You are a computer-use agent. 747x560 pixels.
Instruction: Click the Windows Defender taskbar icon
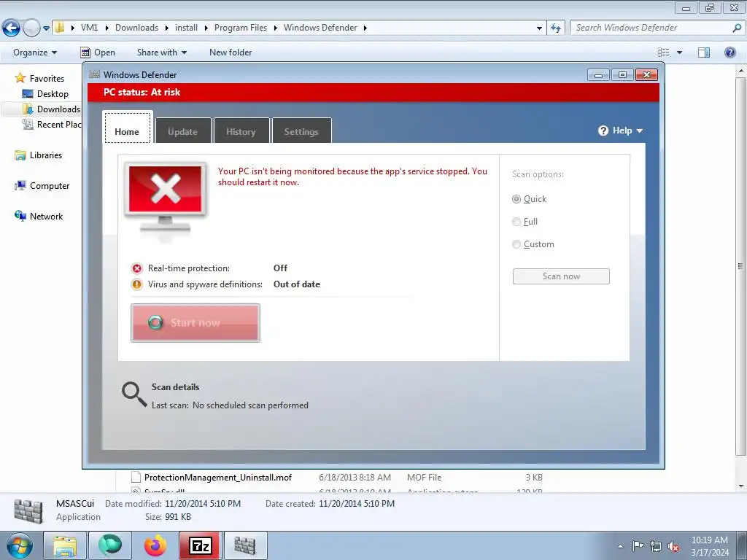point(245,545)
